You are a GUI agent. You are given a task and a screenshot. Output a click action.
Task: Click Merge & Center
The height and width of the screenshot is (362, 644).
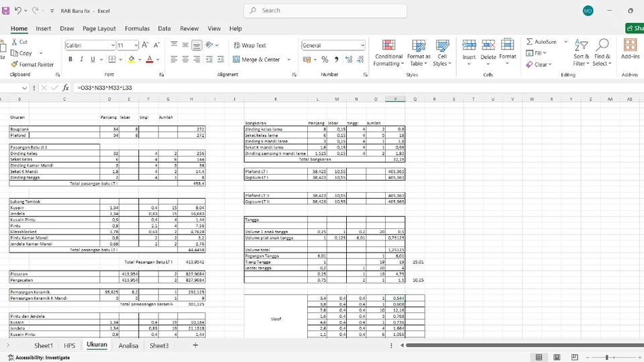coord(256,59)
